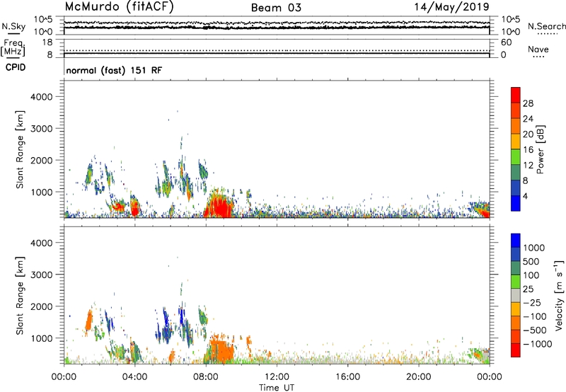This screenshot has width=566, height=392.
Task: Click the '4' power colorbar tick label
Action: tap(525, 196)
